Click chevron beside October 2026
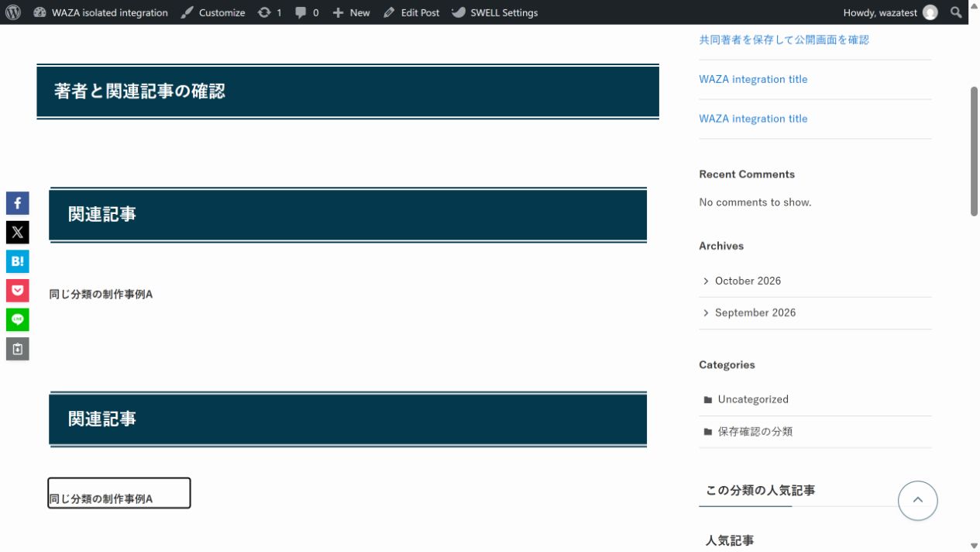This screenshot has width=980, height=552. click(x=706, y=281)
